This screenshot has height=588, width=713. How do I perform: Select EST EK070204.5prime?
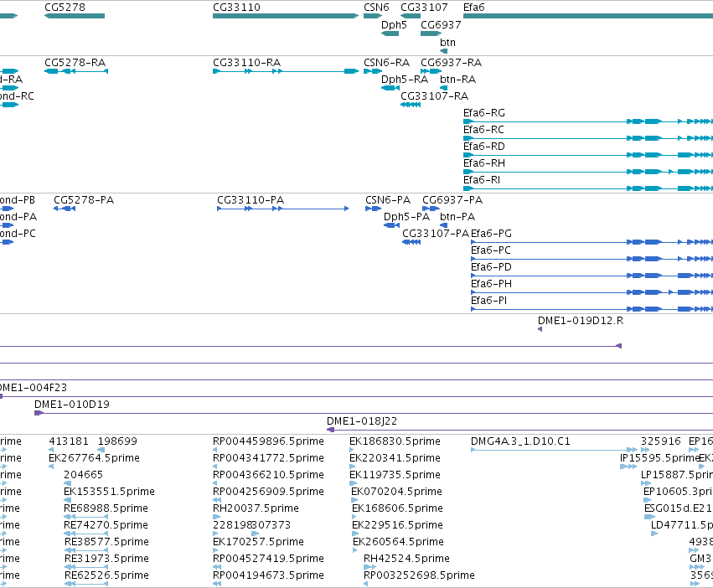tap(354, 500)
